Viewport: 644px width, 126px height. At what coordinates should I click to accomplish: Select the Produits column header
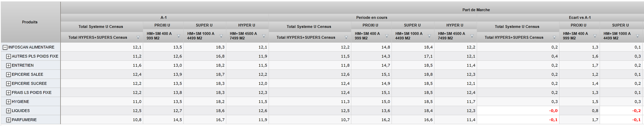(30, 22)
